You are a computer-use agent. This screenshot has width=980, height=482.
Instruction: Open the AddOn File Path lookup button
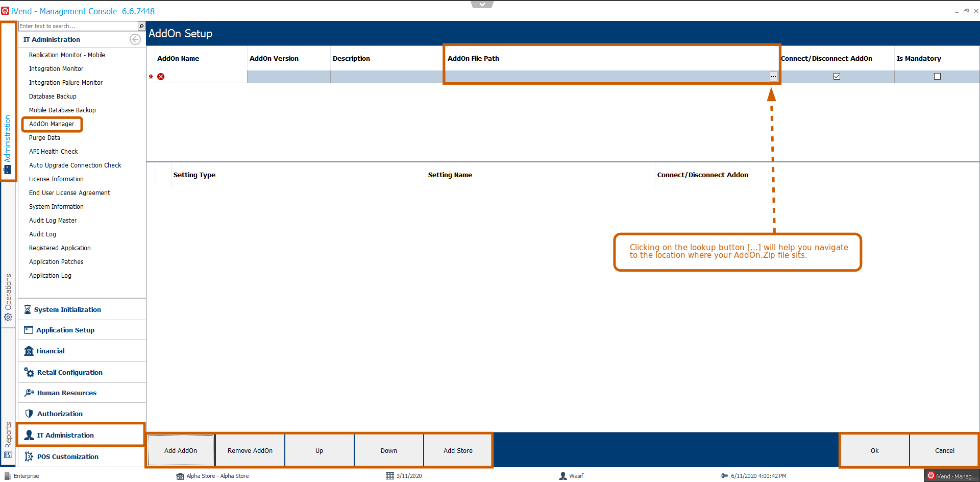(773, 77)
